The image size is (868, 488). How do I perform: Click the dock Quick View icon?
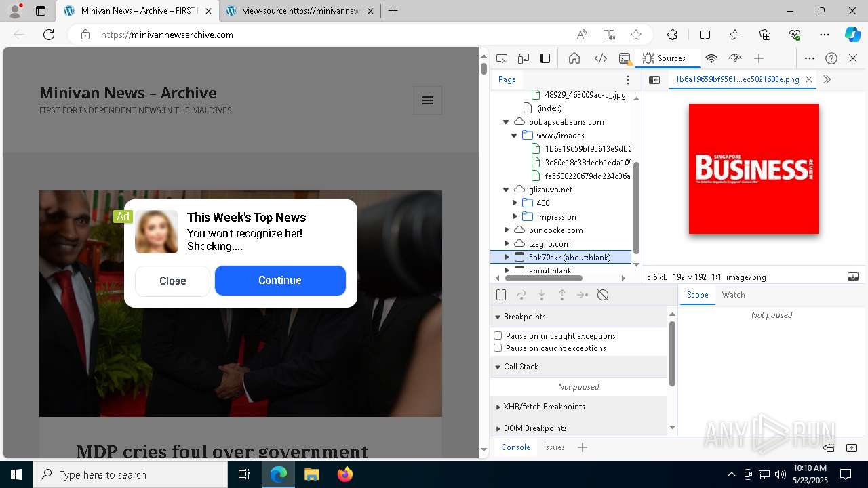click(829, 447)
